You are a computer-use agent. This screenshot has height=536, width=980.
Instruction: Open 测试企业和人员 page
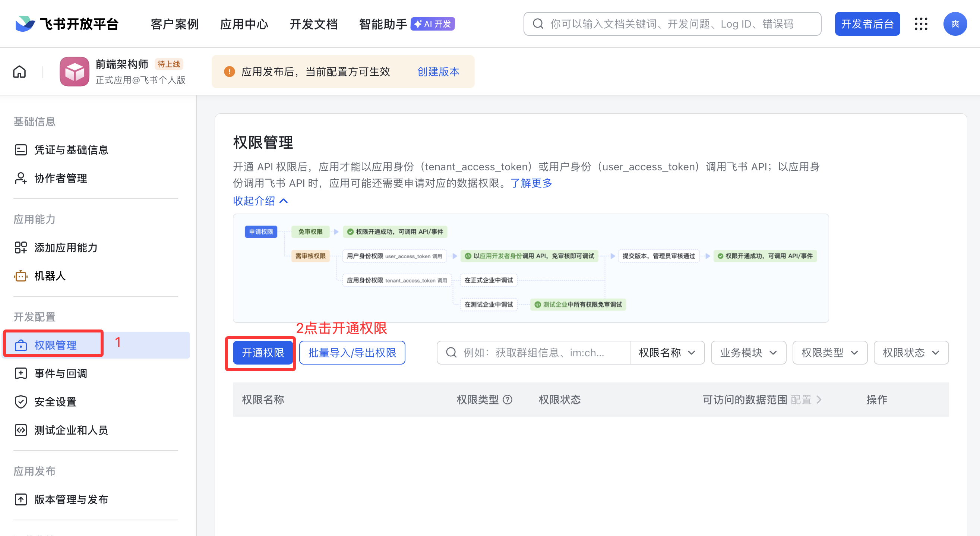[x=71, y=430]
